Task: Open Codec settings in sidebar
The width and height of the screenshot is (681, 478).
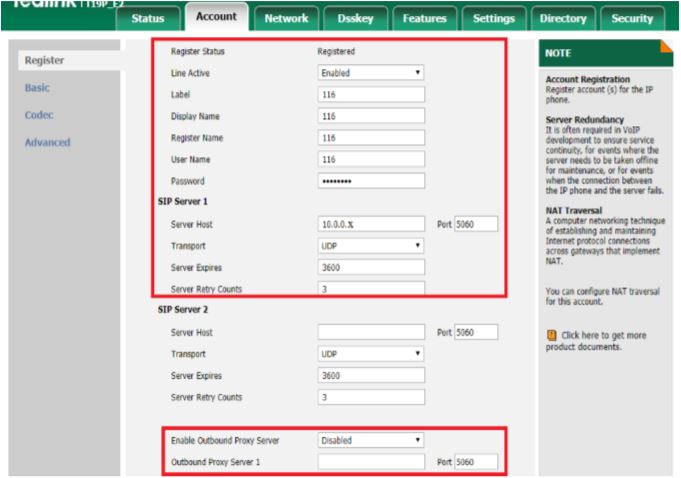Action: pos(39,115)
